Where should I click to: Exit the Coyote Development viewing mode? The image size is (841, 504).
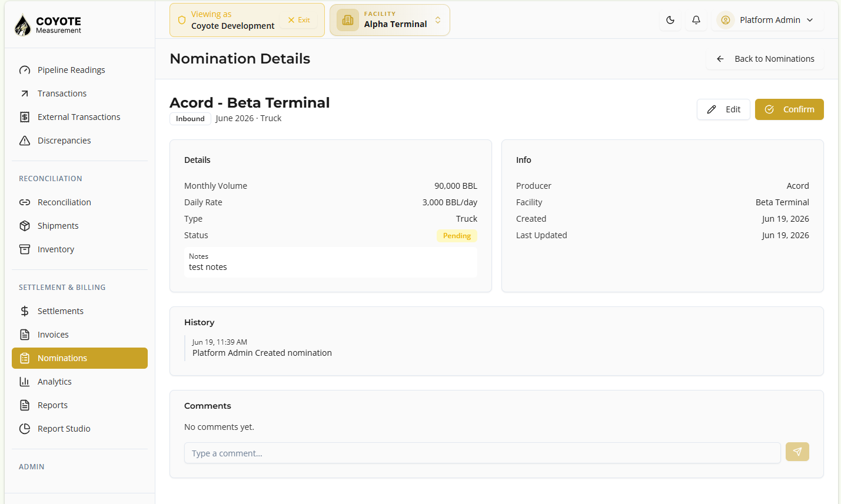[x=299, y=20]
